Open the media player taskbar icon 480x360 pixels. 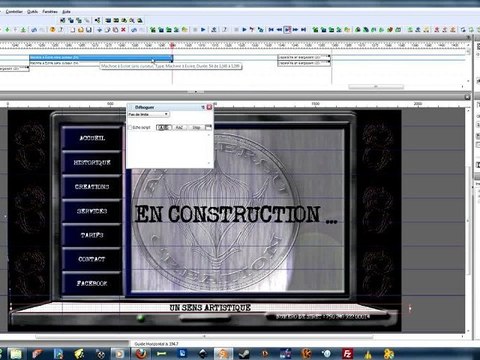pyautogui.click(x=119, y=353)
